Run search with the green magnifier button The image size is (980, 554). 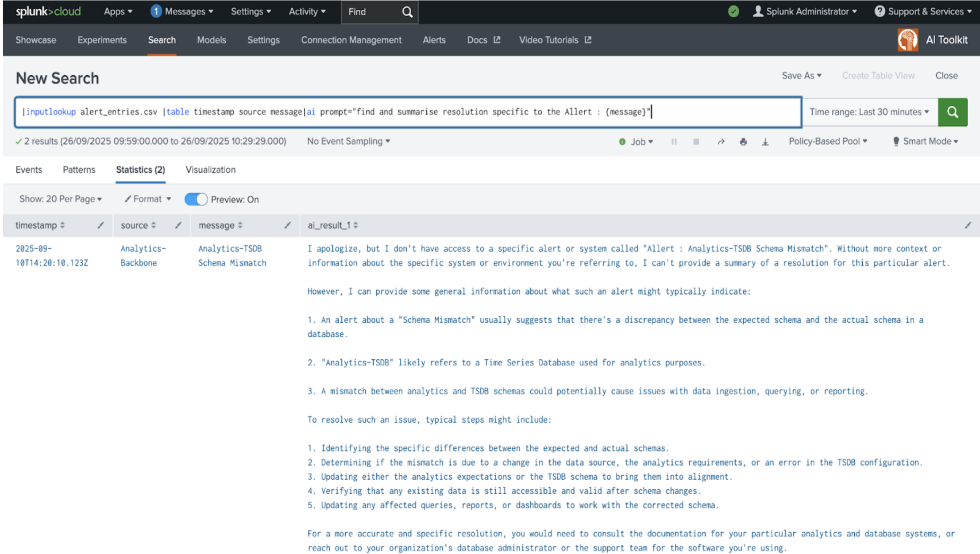(x=953, y=112)
